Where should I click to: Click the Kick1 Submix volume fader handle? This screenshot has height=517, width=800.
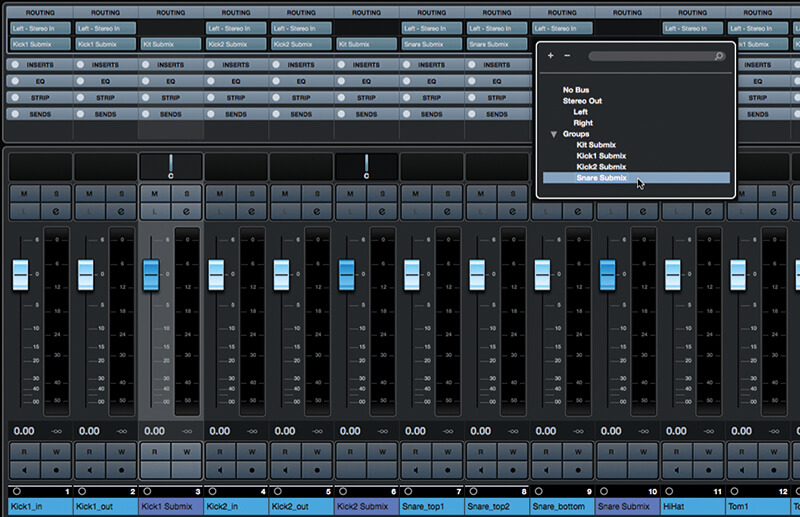click(x=151, y=275)
